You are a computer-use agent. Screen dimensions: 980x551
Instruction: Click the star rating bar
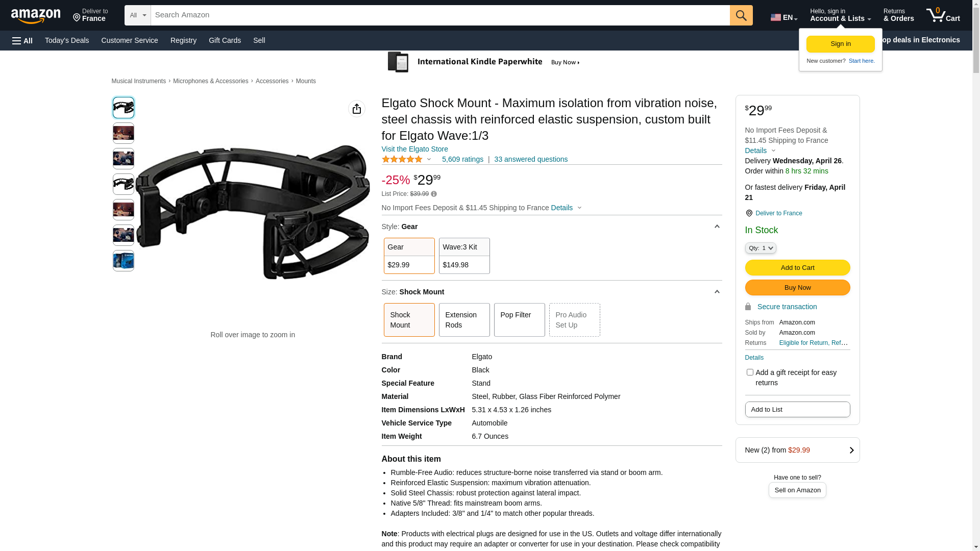click(x=402, y=159)
